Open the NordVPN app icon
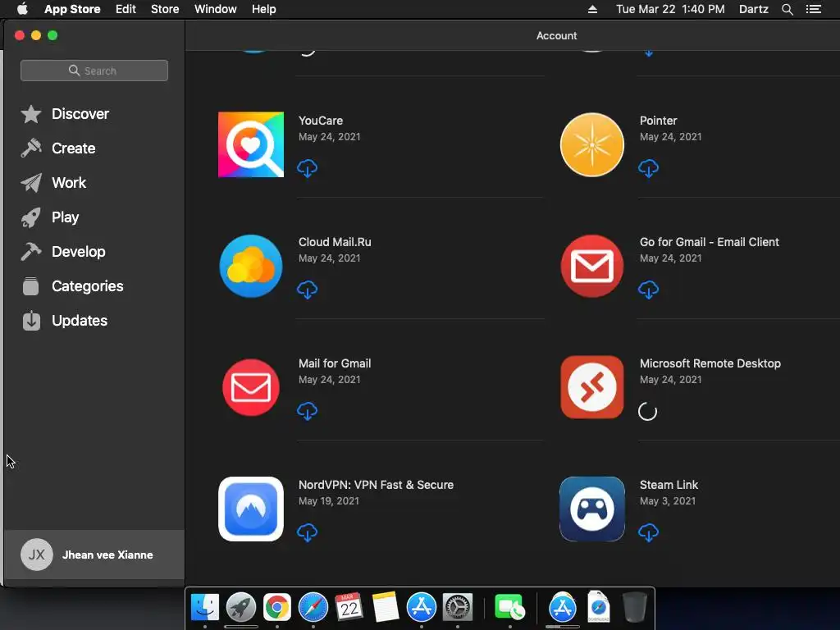This screenshot has width=840, height=630. click(251, 509)
